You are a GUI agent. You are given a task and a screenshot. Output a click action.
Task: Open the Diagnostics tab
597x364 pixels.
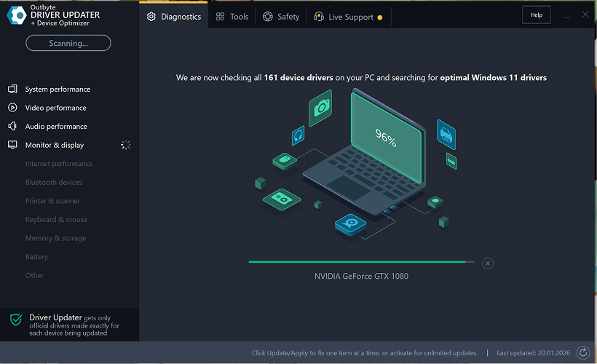pyautogui.click(x=174, y=17)
